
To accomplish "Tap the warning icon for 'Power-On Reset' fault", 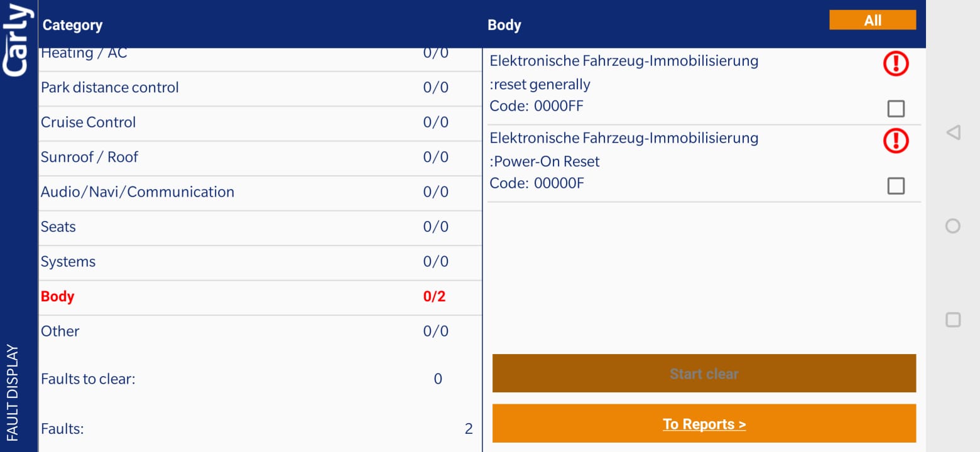I will [895, 141].
